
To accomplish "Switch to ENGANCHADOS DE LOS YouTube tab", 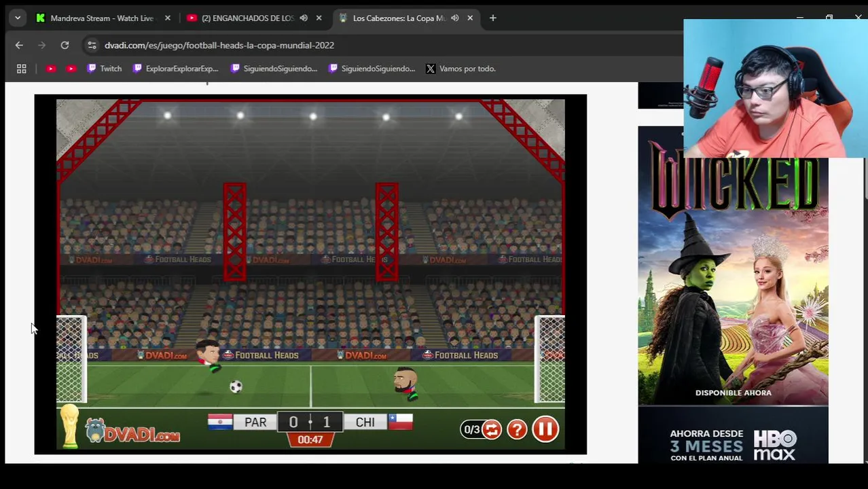I will click(x=248, y=18).
